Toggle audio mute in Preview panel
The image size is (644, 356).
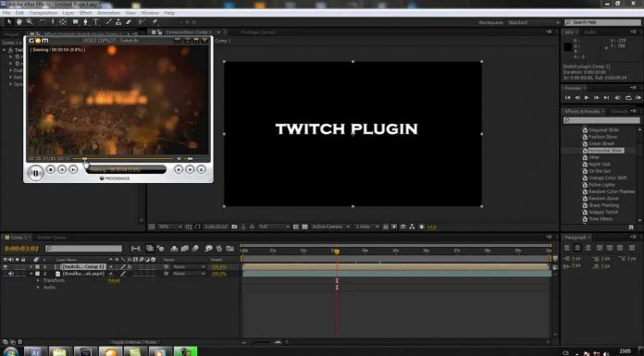pos(617,98)
